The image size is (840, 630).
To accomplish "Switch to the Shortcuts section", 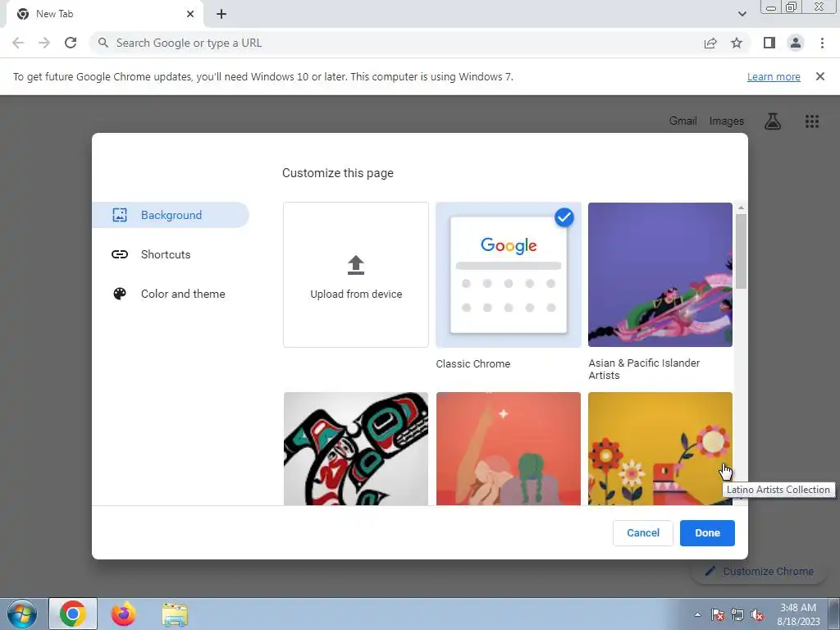I will pyautogui.click(x=171, y=254).
